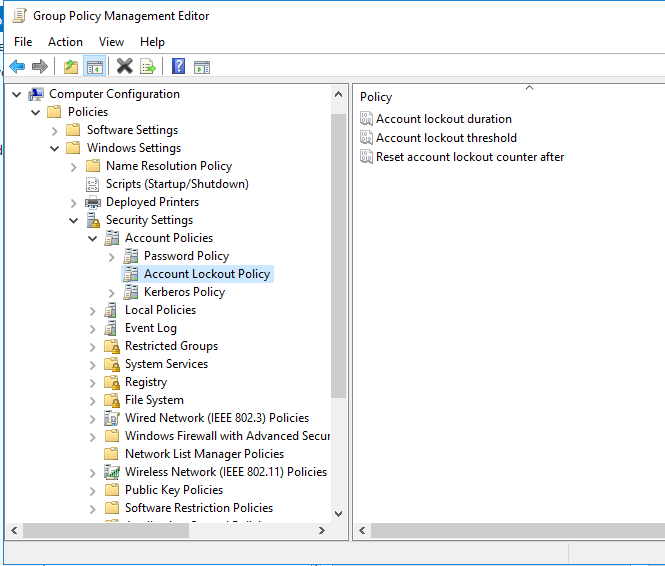Image resolution: width=665 pixels, height=566 pixels.
Task: Click the Local Policies icon
Action: tap(111, 310)
